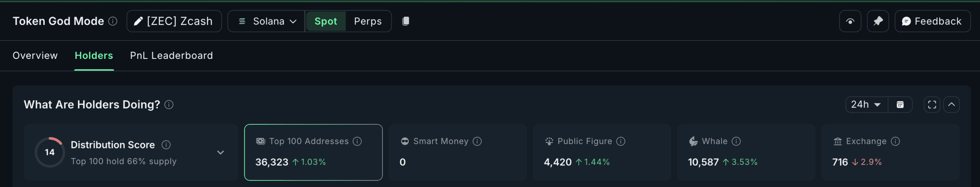Screen dimensions: 980x187
Task: Go to PnL Leaderboard tab
Action: click(x=171, y=56)
